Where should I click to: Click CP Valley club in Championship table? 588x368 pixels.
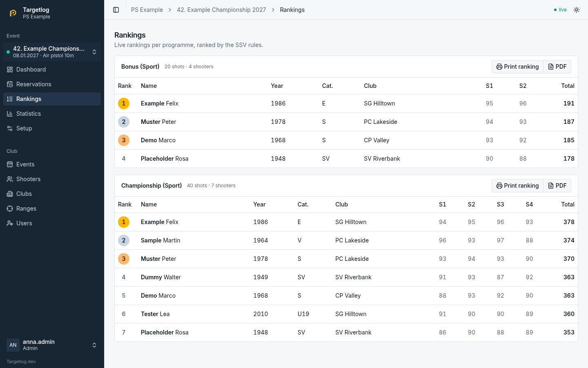pyautogui.click(x=348, y=296)
